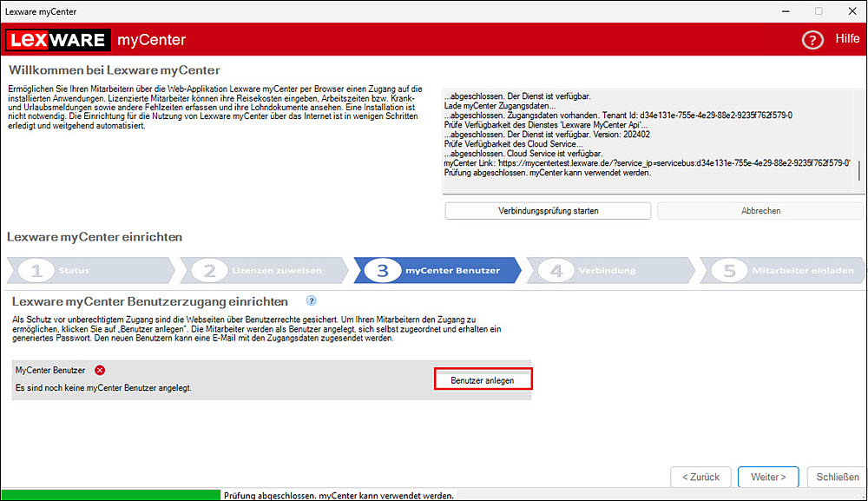Viewport: 868px width, 501px height.
Task: Go back with the Zurück button
Action: tap(700, 477)
